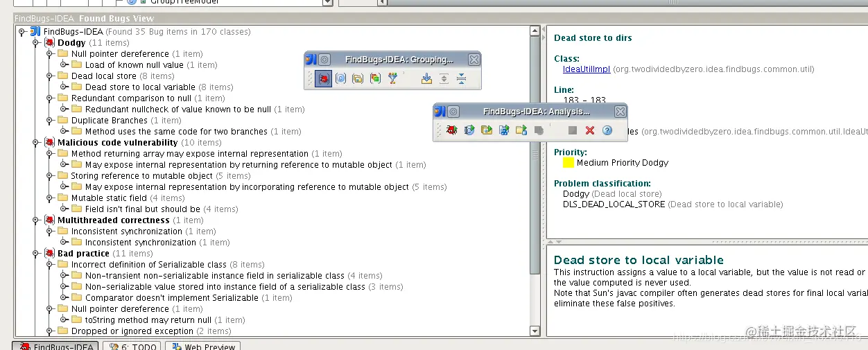868x350 pixels.
Task: Click the Medium Priority Dodgy text
Action: pyautogui.click(x=623, y=163)
